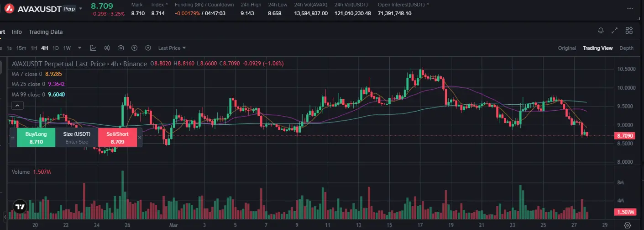The width and height of the screenshot is (644, 230).
Task: Click the Open Interest(USDT) label
Action: coord(401,5)
